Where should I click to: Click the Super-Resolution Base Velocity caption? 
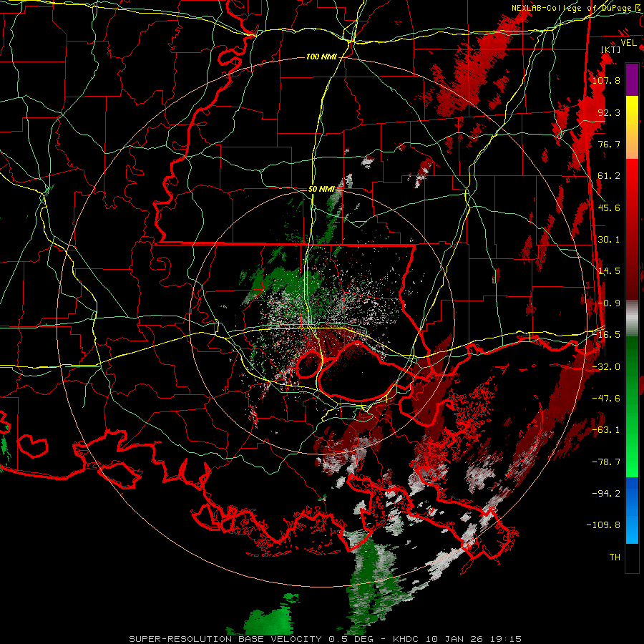pyautogui.click(x=326, y=639)
